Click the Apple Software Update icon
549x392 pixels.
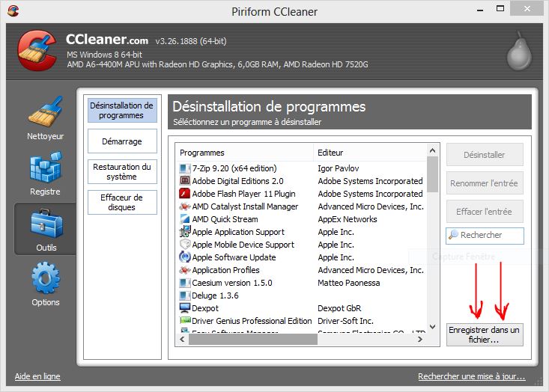[x=184, y=257]
